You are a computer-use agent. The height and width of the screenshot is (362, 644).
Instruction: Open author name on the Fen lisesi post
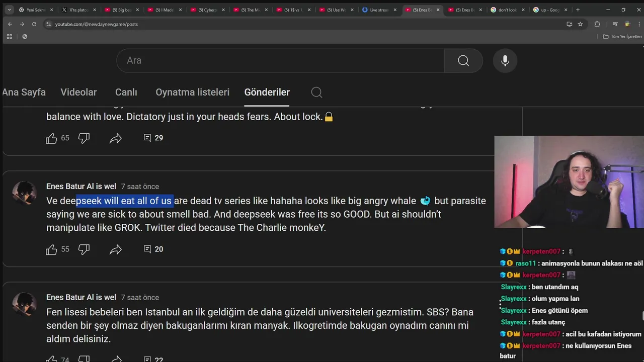coord(81,298)
